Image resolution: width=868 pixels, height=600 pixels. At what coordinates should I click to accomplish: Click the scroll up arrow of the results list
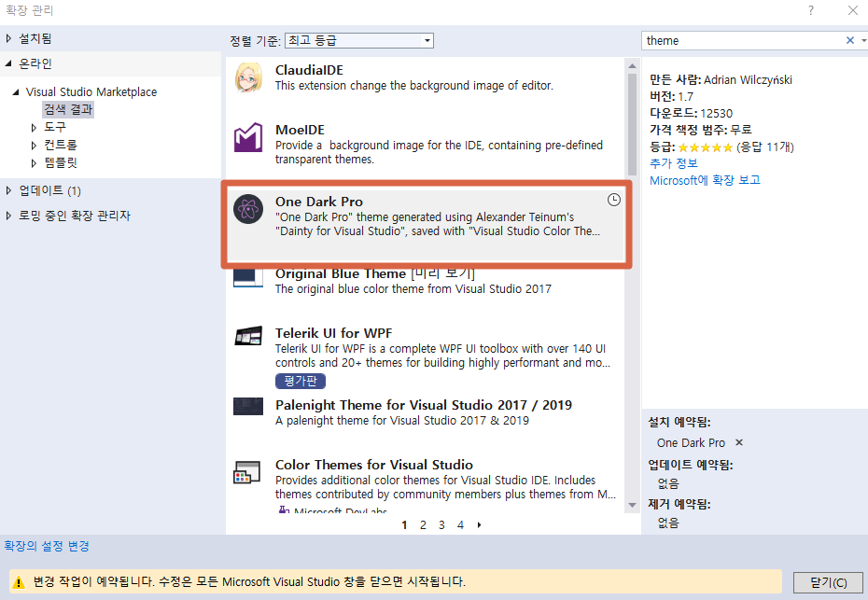click(632, 66)
